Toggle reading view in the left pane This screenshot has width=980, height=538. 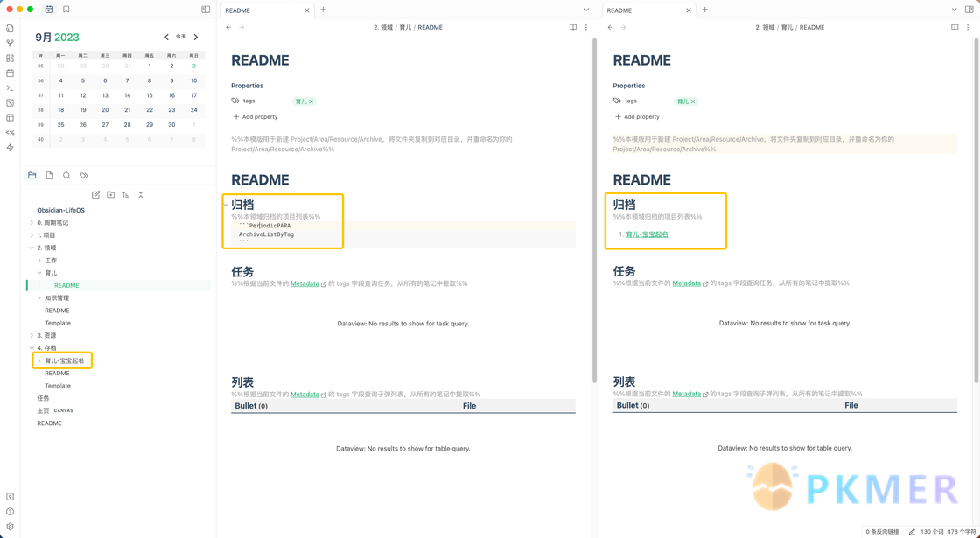(x=573, y=27)
